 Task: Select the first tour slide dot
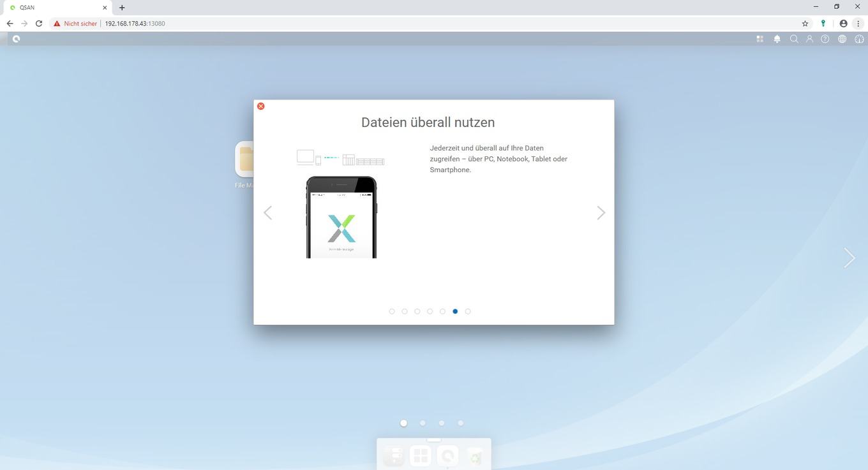pos(392,311)
